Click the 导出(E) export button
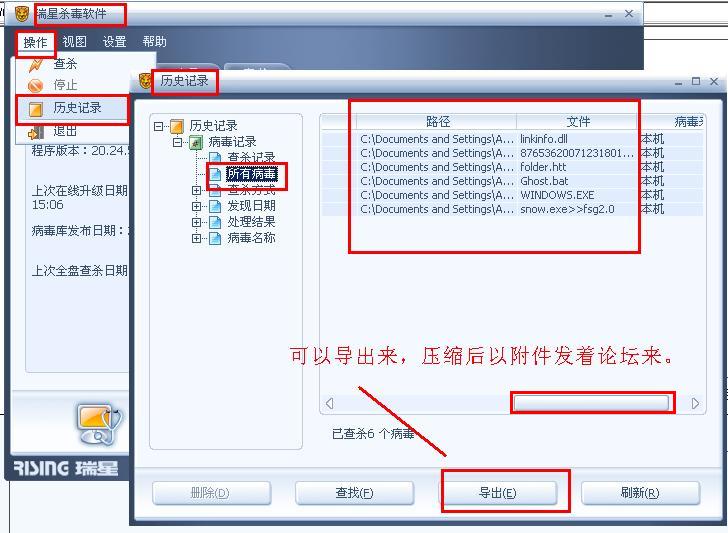 tap(497, 493)
